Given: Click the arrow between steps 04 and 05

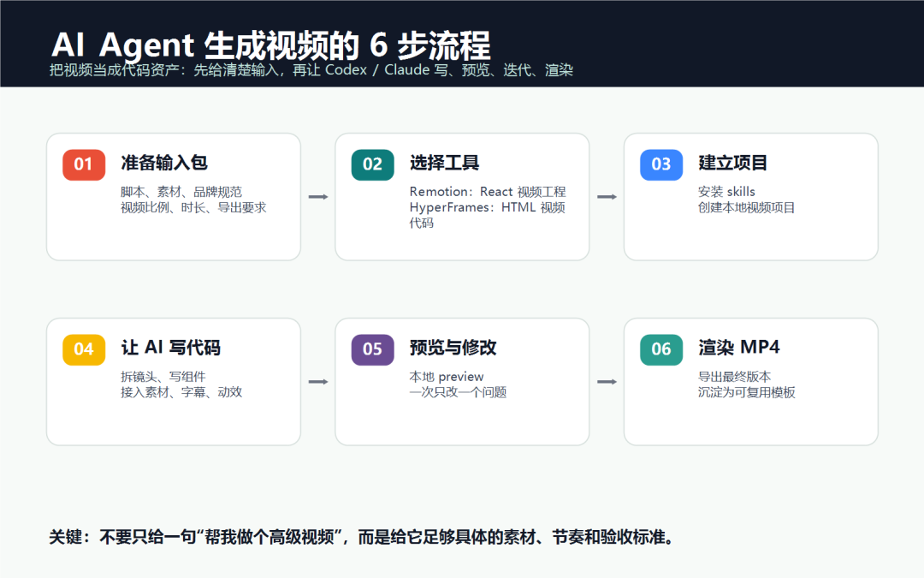Looking at the screenshot, I should point(318,382).
